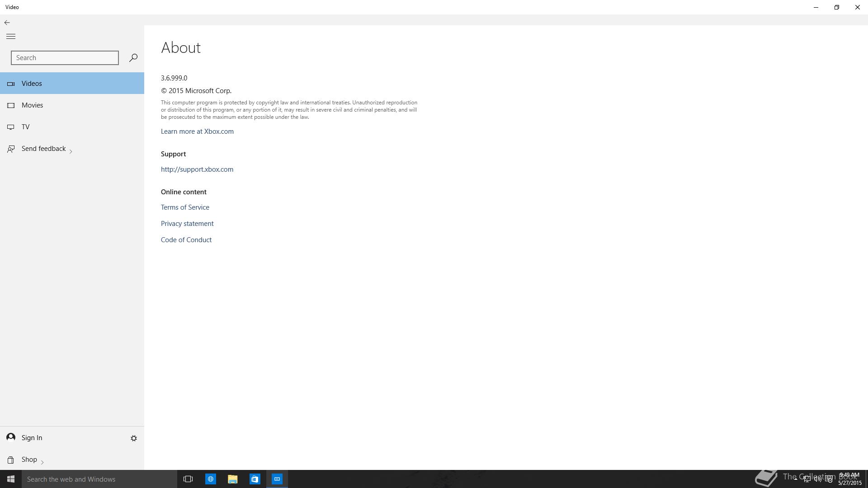Click the back arrow icon

(x=7, y=23)
